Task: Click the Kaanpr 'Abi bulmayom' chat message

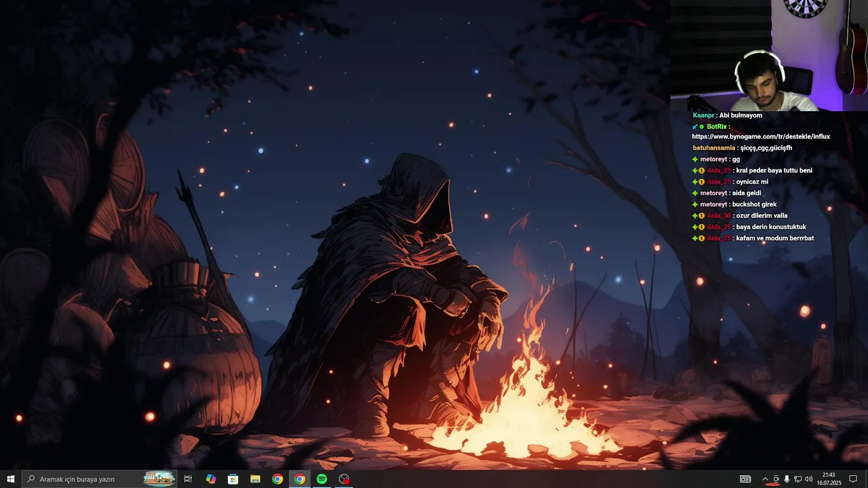Action: (728, 115)
